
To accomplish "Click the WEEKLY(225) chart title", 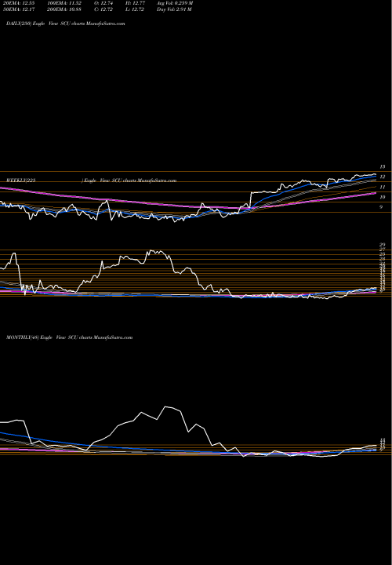I will pos(92,180).
